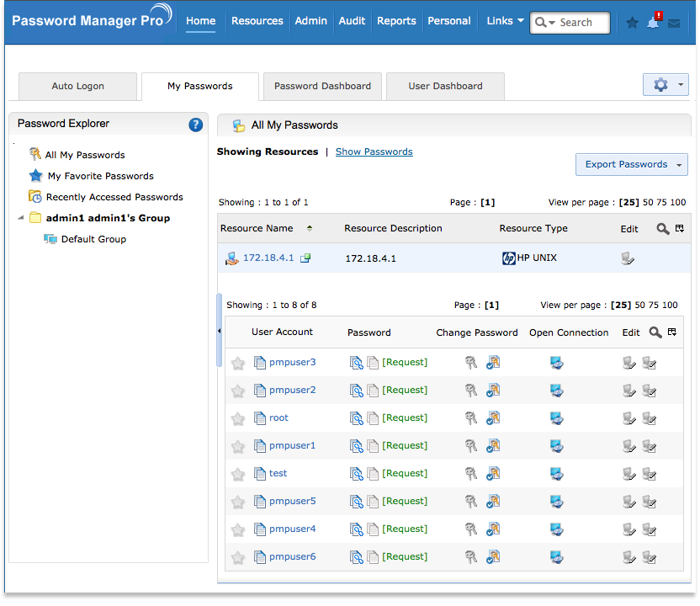Click edit icon for 172.18.4.1 resource
The image size is (700, 606).
point(627,258)
